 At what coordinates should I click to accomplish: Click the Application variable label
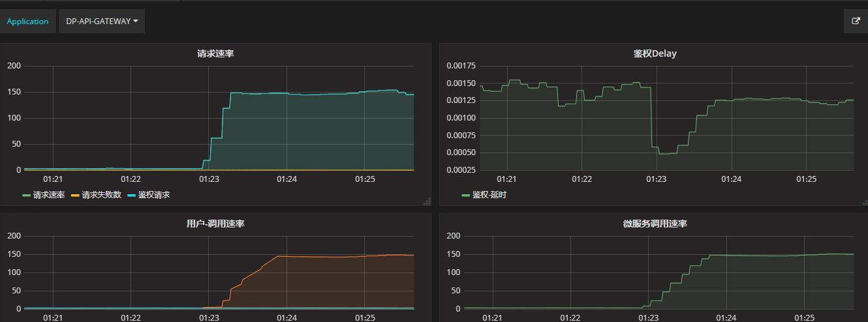(27, 22)
